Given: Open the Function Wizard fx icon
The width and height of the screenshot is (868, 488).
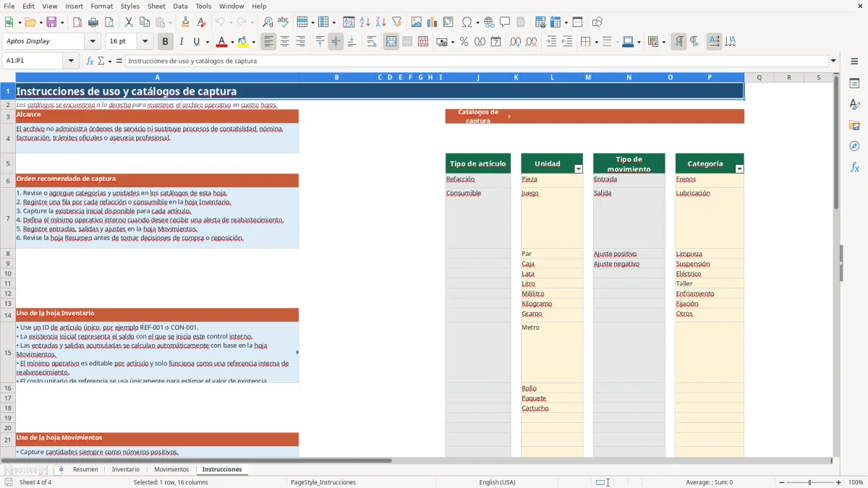Looking at the screenshot, I should coord(90,61).
